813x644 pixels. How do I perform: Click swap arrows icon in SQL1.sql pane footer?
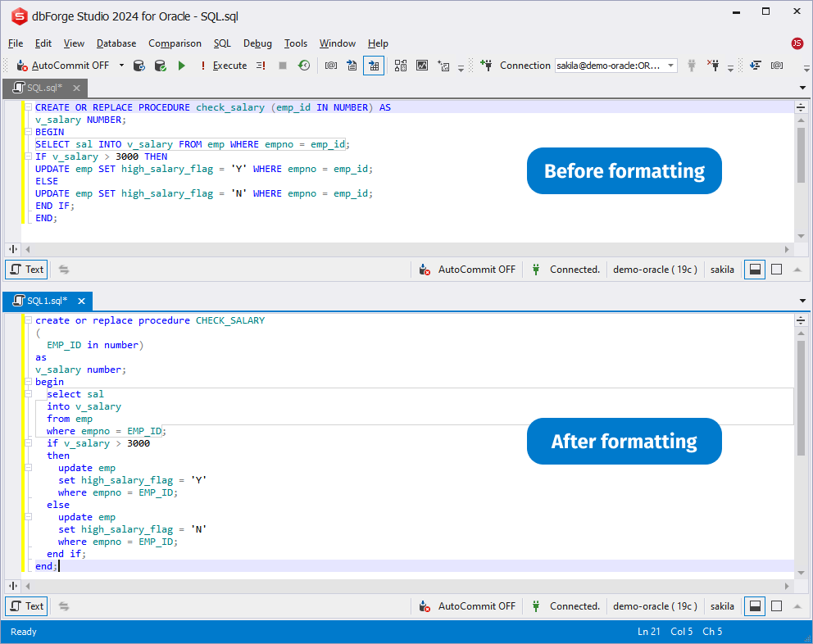(64, 606)
